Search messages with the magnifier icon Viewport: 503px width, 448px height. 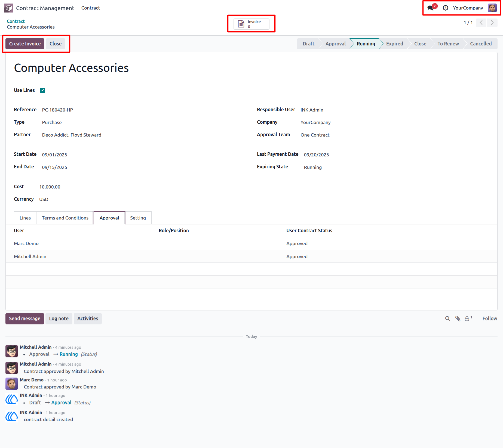coord(447,319)
